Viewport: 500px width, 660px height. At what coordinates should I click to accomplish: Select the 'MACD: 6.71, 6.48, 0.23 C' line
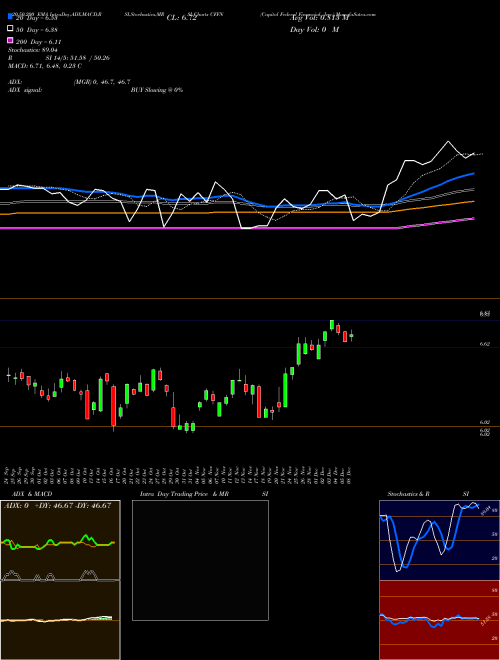coord(45,66)
